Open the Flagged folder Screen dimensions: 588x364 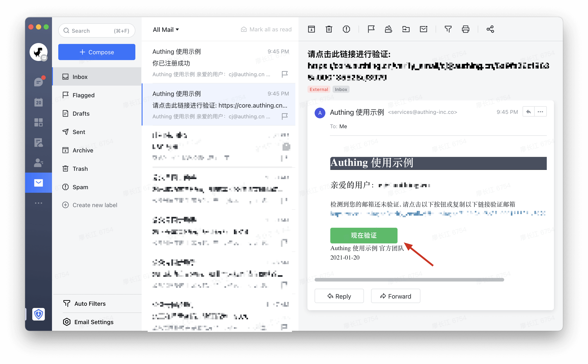pyautogui.click(x=97, y=95)
